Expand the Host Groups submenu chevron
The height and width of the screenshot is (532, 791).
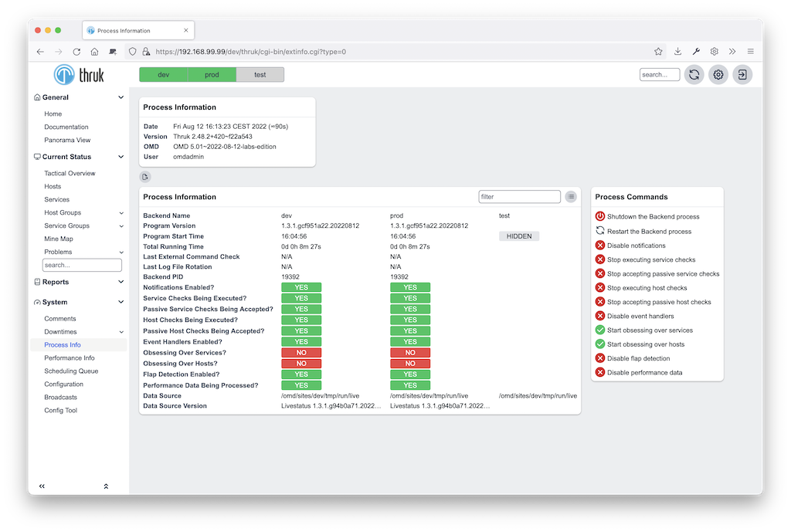coord(121,213)
